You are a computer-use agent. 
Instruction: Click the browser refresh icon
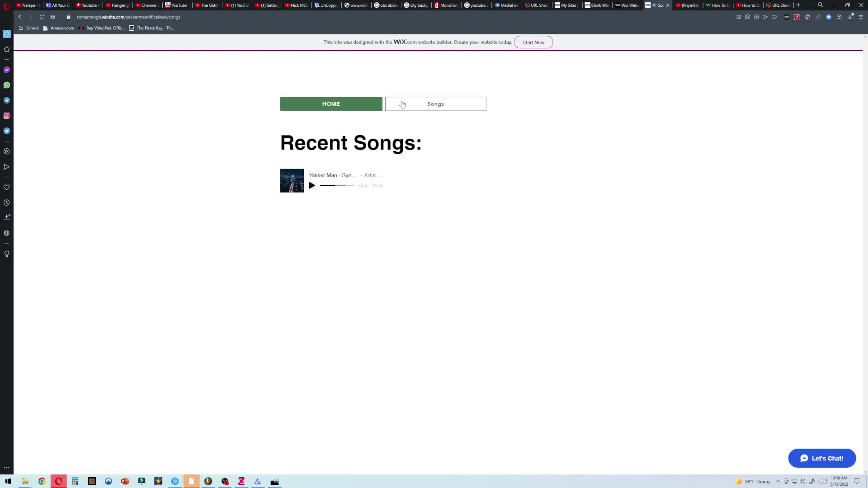[42, 17]
